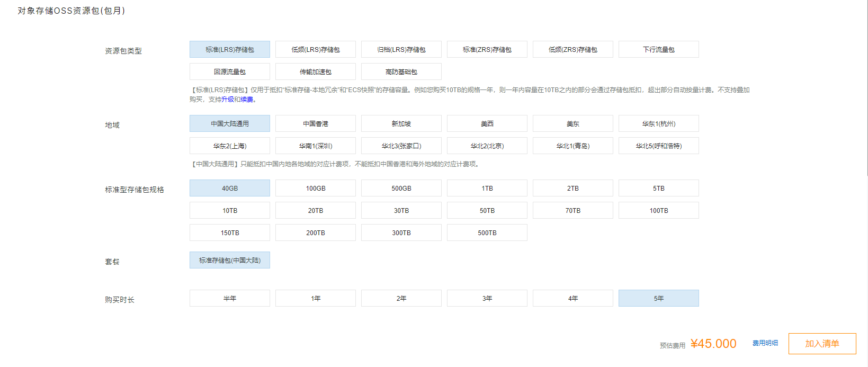The width and height of the screenshot is (868, 367).
Task: Select the 3年 purchase duration
Action: pyautogui.click(x=487, y=298)
